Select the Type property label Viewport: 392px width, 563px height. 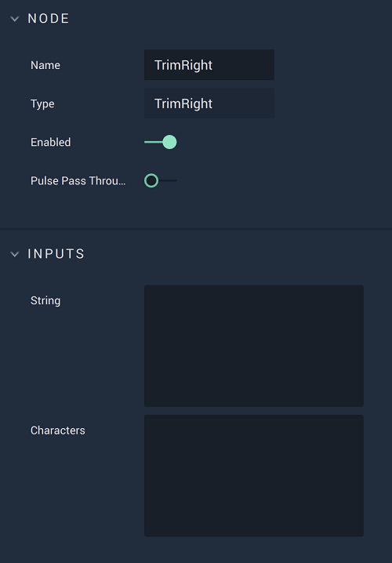[x=42, y=104]
